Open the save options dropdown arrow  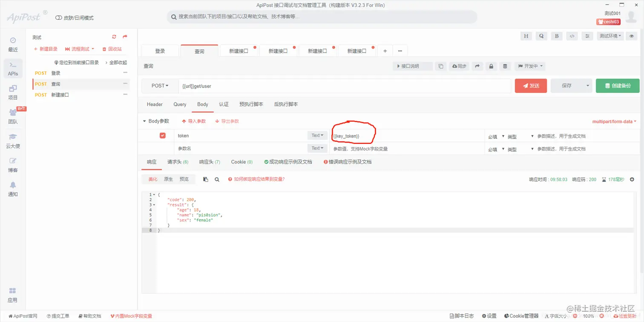[588, 86]
